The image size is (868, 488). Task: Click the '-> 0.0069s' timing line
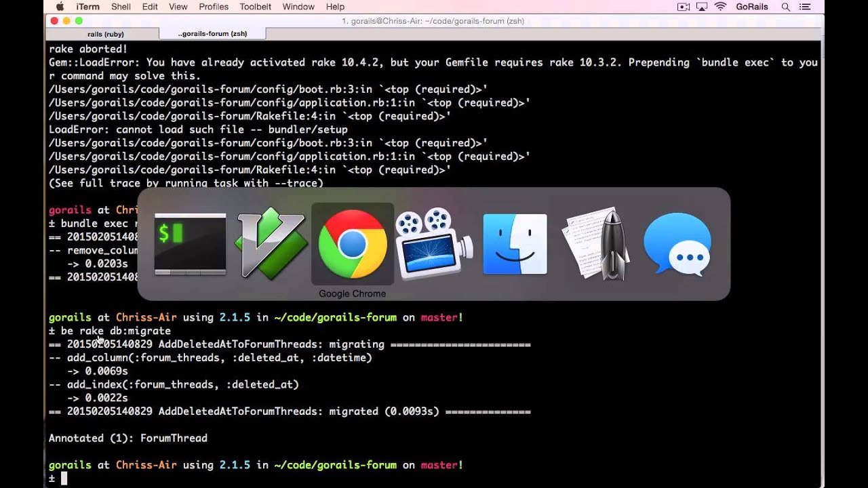tap(98, 371)
